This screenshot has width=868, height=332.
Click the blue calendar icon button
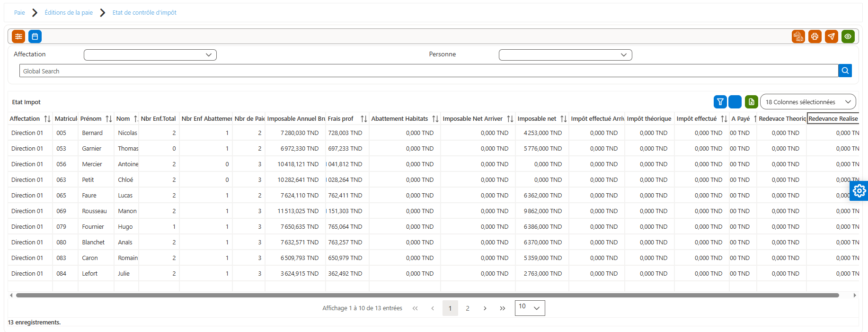pyautogui.click(x=35, y=36)
